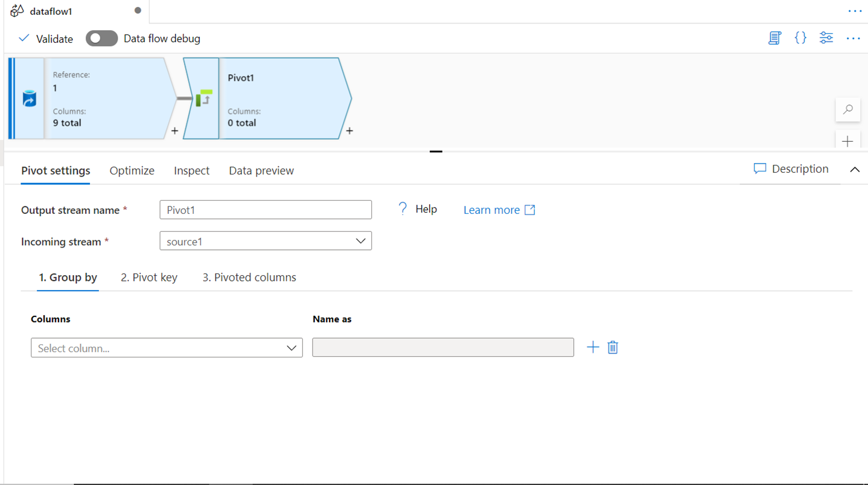Click the Output stream name field
868x485 pixels.
coord(265,210)
